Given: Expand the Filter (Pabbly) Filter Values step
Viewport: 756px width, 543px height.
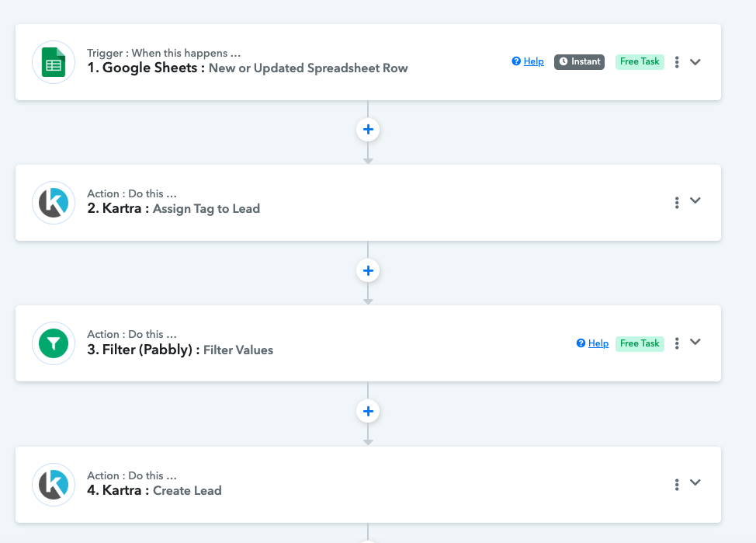Looking at the screenshot, I should click(x=695, y=342).
